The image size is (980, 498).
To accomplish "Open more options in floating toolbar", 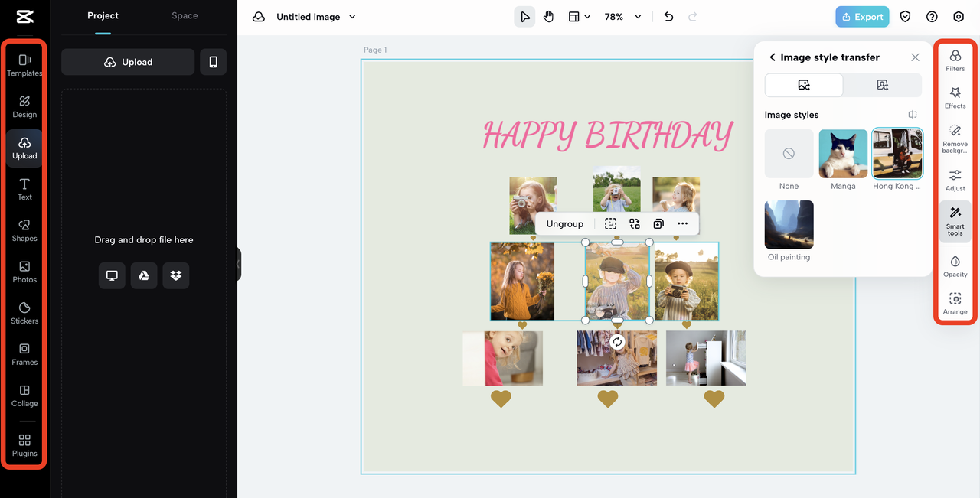I will pos(683,223).
